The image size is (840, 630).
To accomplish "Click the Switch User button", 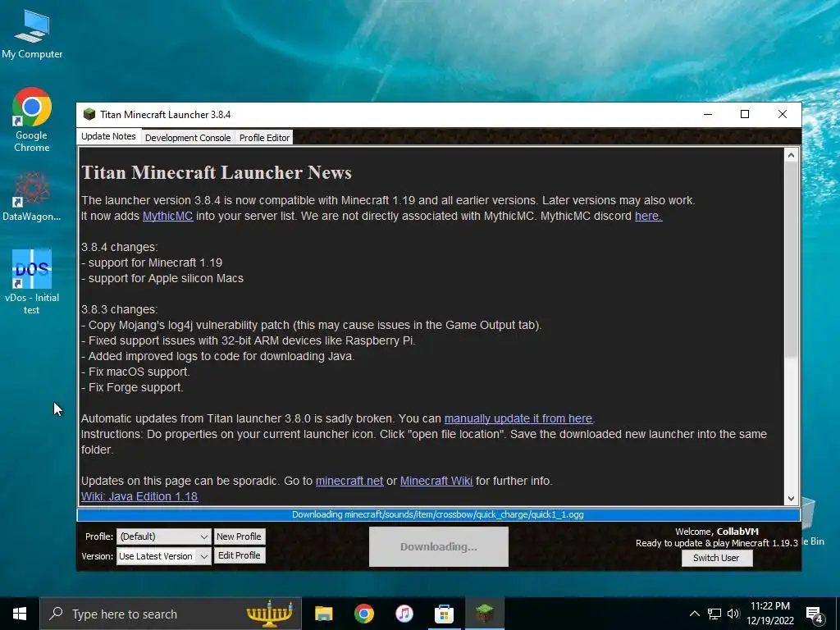I will tap(716, 558).
